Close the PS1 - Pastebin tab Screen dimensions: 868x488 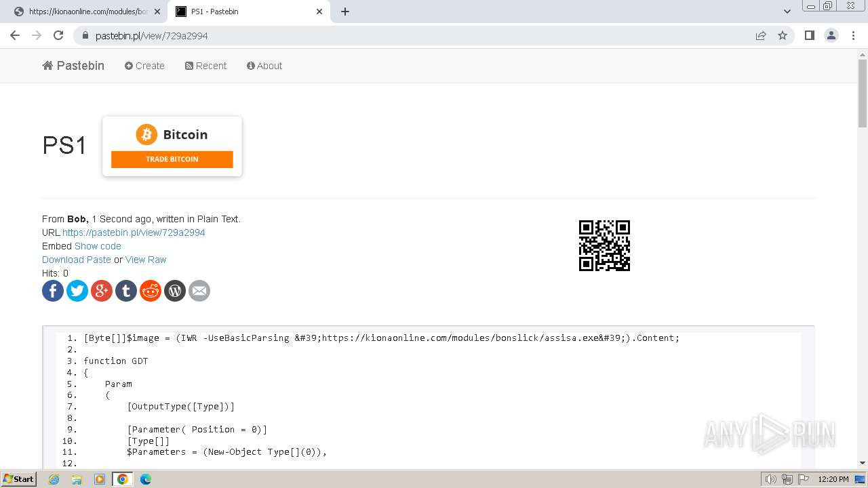point(319,12)
